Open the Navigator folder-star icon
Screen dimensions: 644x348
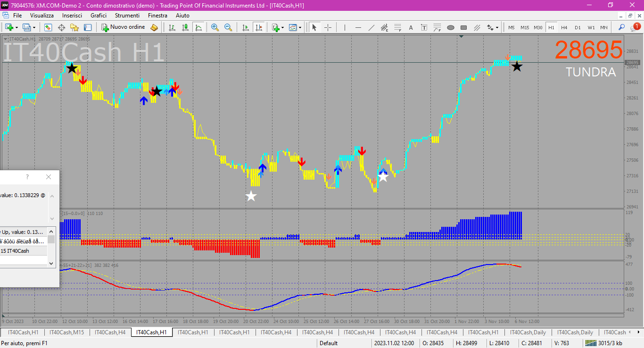coord(74,27)
